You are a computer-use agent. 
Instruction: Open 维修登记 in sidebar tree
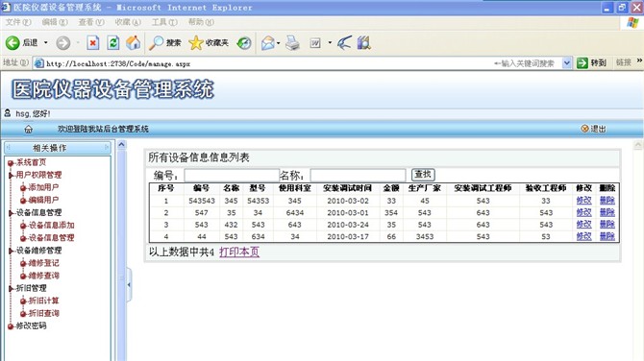click(x=43, y=263)
